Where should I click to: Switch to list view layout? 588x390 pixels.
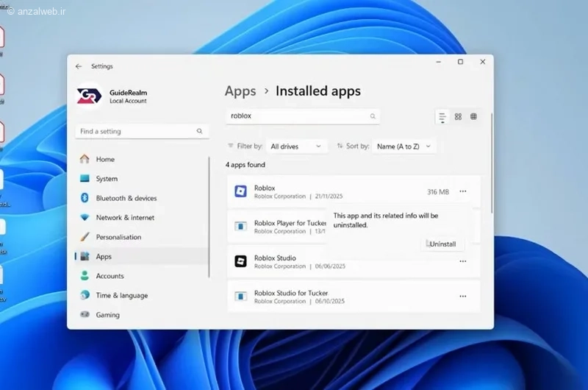pos(442,117)
